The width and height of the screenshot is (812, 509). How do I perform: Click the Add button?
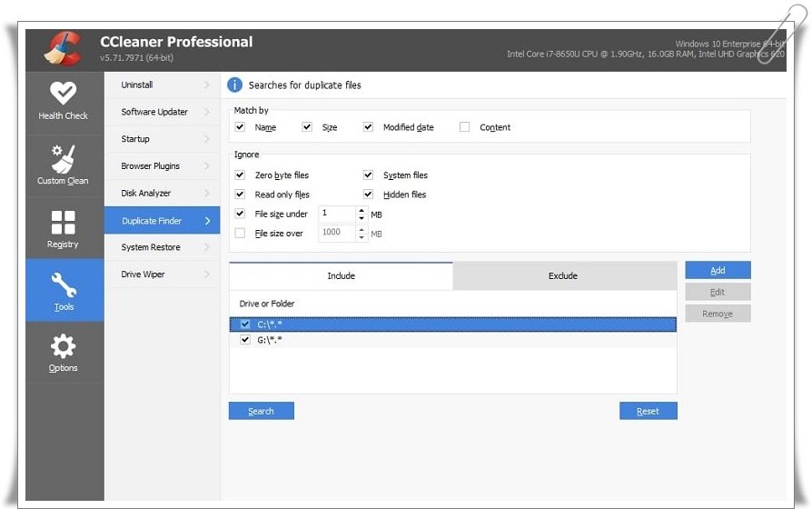click(x=718, y=270)
